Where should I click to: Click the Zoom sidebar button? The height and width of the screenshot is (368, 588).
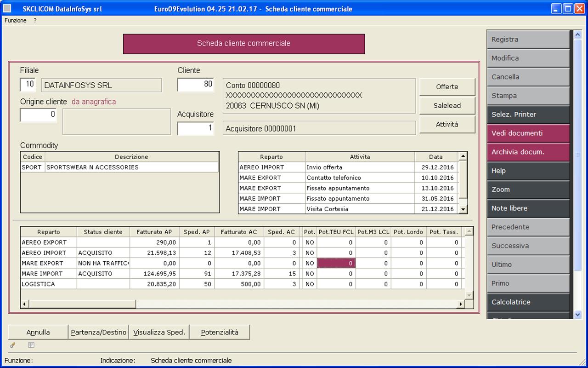tap(528, 190)
